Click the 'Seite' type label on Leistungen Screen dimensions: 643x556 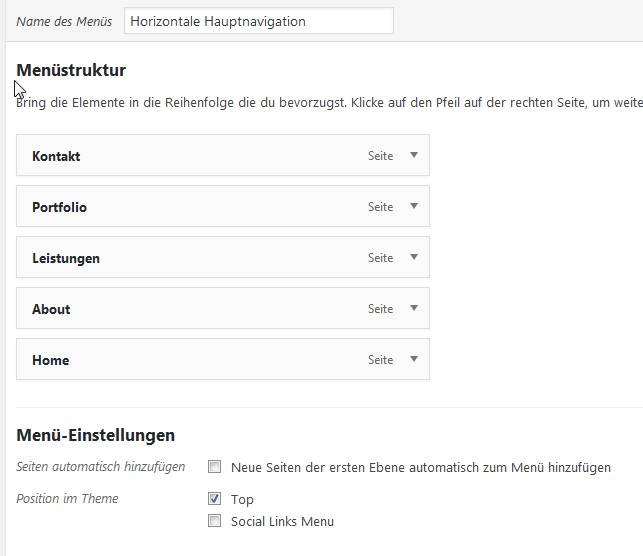(380, 258)
